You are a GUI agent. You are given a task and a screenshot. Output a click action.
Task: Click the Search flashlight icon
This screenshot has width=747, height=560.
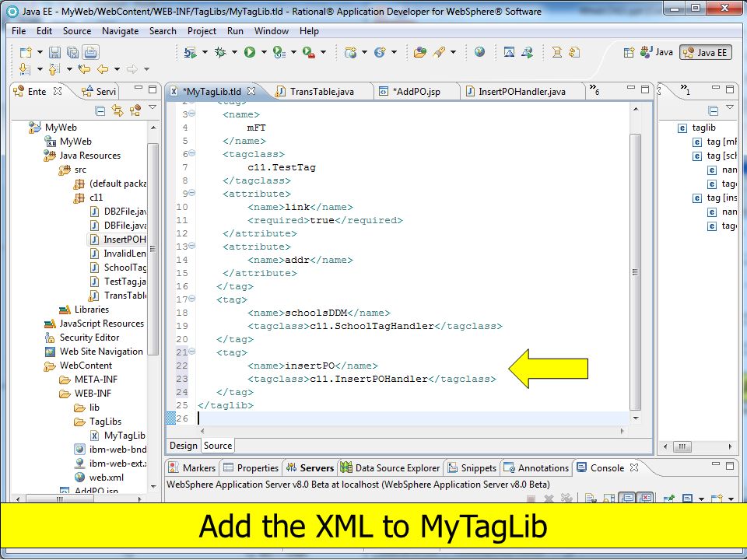coord(439,52)
